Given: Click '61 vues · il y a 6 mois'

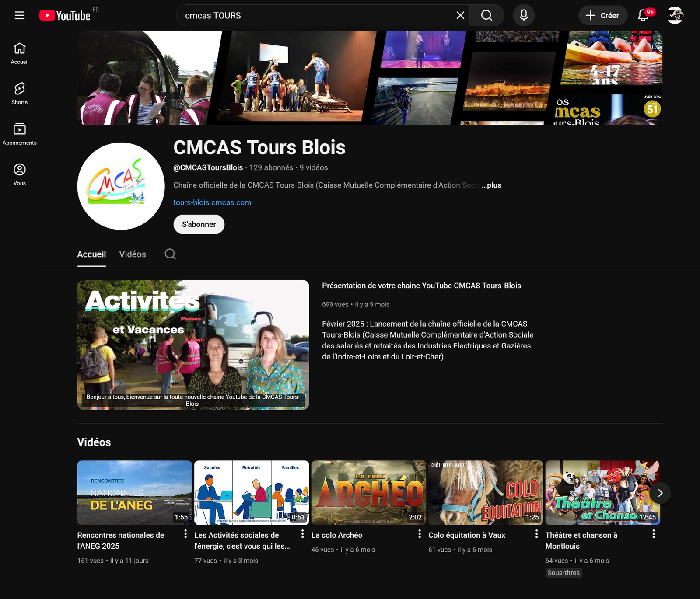Looking at the screenshot, I should 460,550.
